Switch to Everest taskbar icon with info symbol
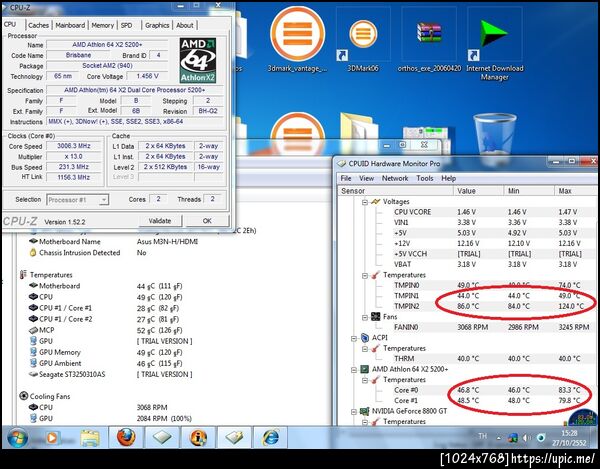 198,437
